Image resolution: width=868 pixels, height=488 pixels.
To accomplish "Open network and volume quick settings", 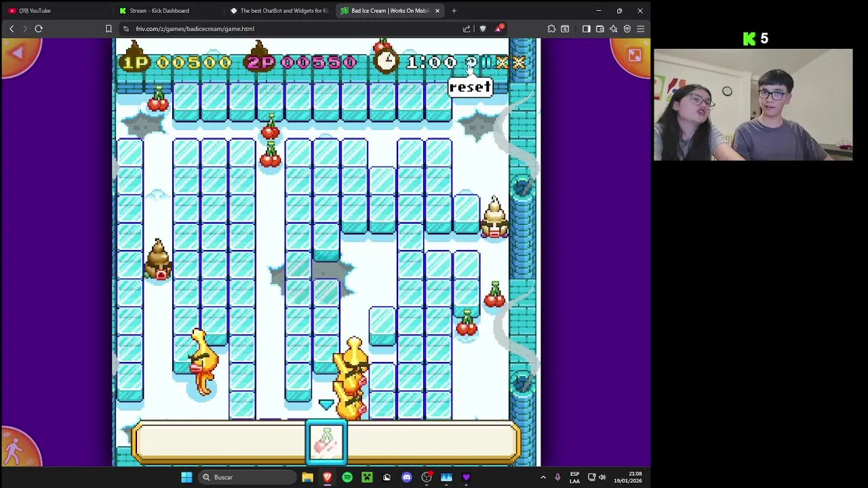I will coord(597,477).
